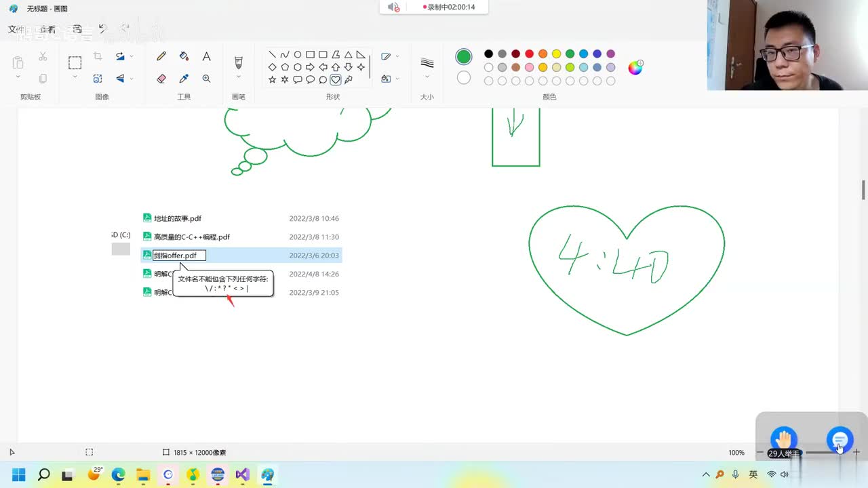Select Color 2 white background circle

pyautogui.click(x=464, y=77)
